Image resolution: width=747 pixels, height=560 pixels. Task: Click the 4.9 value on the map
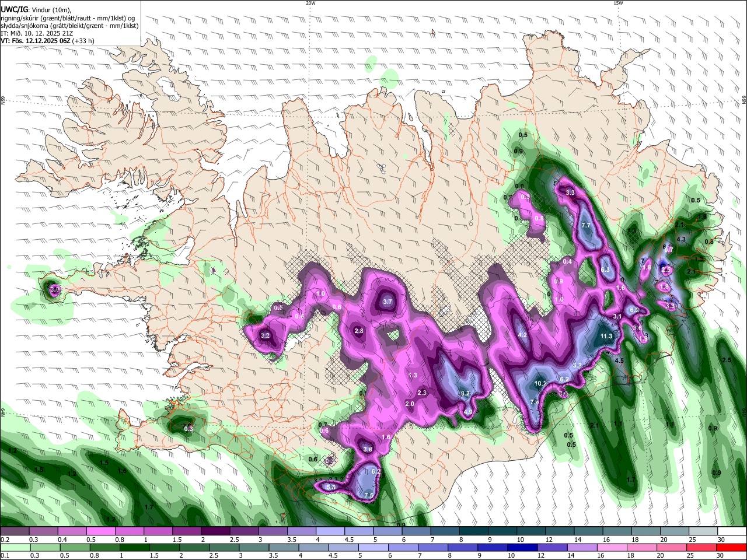[468, 412]
